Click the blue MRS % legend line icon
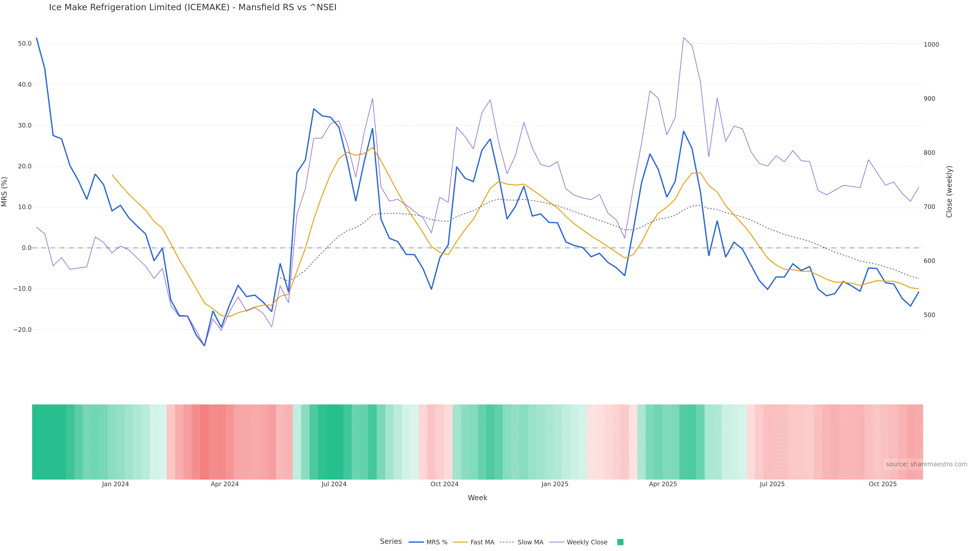 click(x=416, y=542)
